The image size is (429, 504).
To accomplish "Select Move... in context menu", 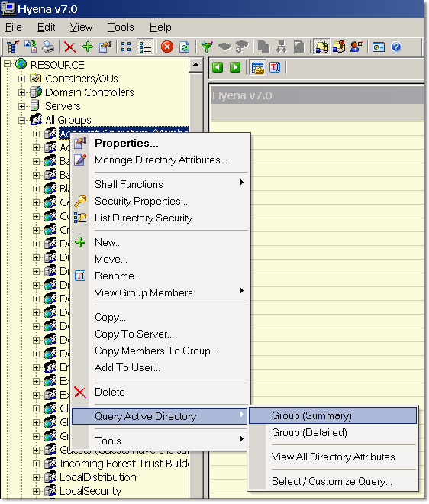I will [160, 259].
